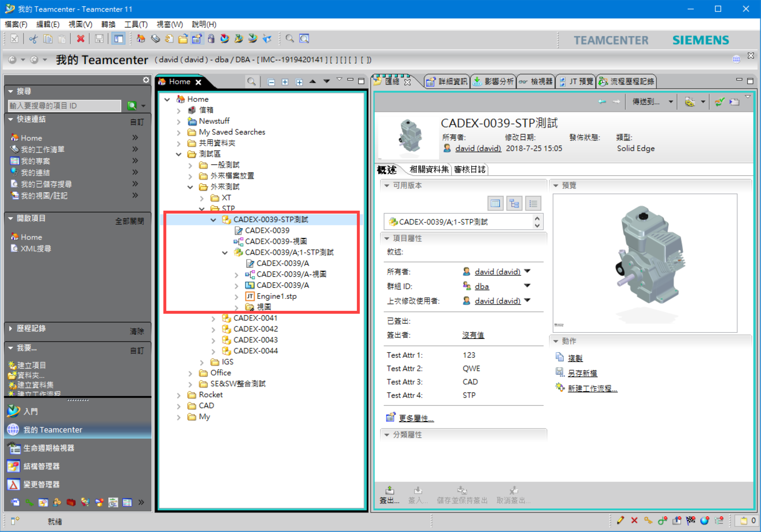
Task: Click the item ID search input field
Action: point(64,106)
